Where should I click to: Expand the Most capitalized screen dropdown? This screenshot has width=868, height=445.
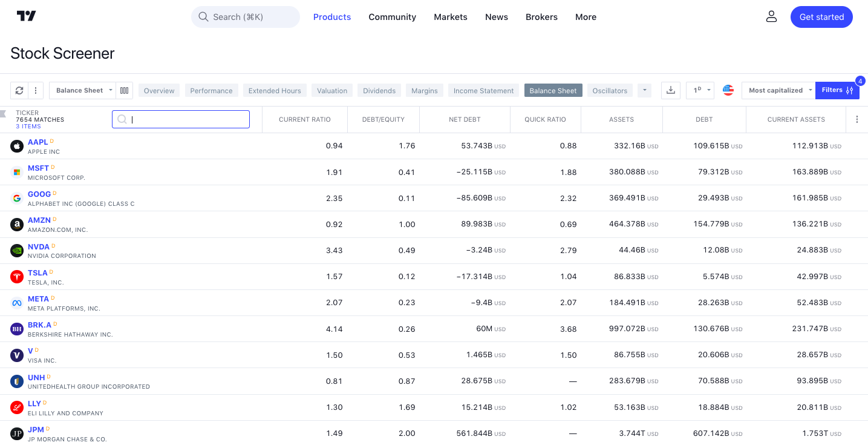pos(778,90)
